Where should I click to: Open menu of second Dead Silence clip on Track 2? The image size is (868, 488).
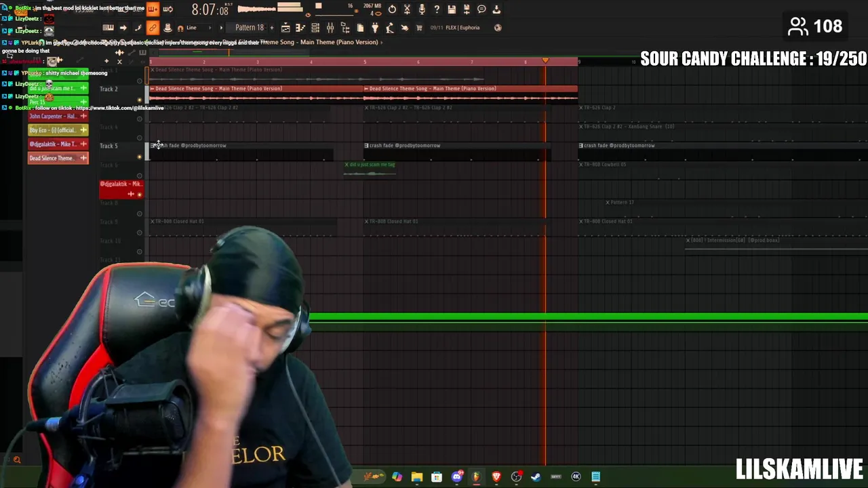tap(367, 88)
